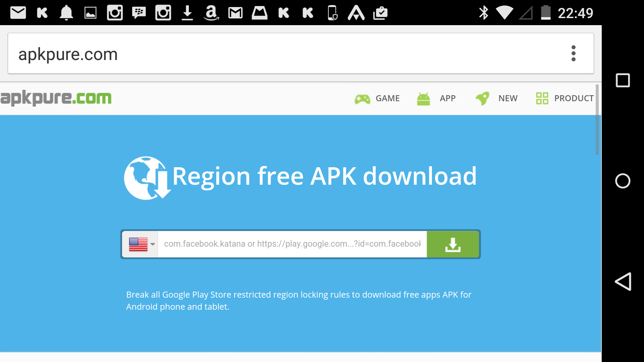Expand the US flag region dropdown
The height and width of the screenshot is (362, 644).
point(140,244)
